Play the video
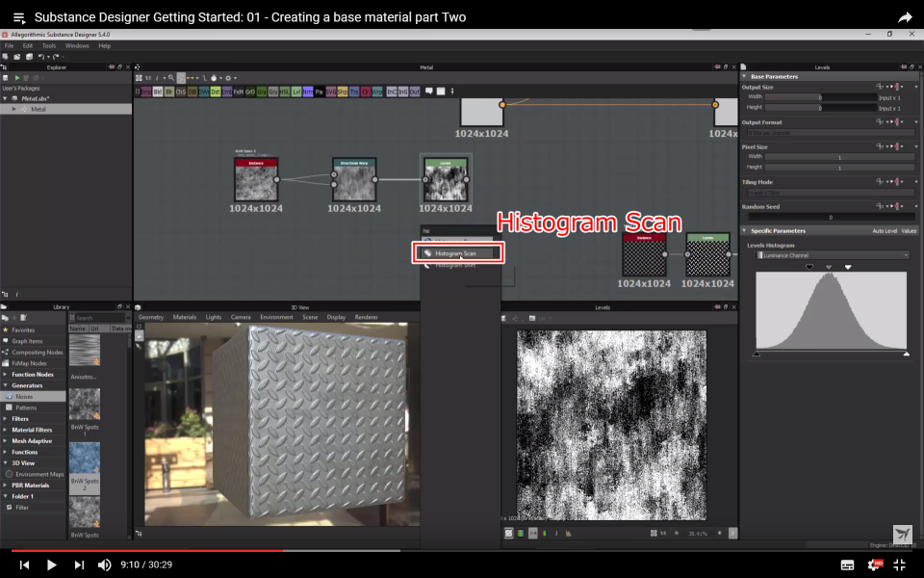Viewport: 924px width, 578px height. [x=51, y=565]
